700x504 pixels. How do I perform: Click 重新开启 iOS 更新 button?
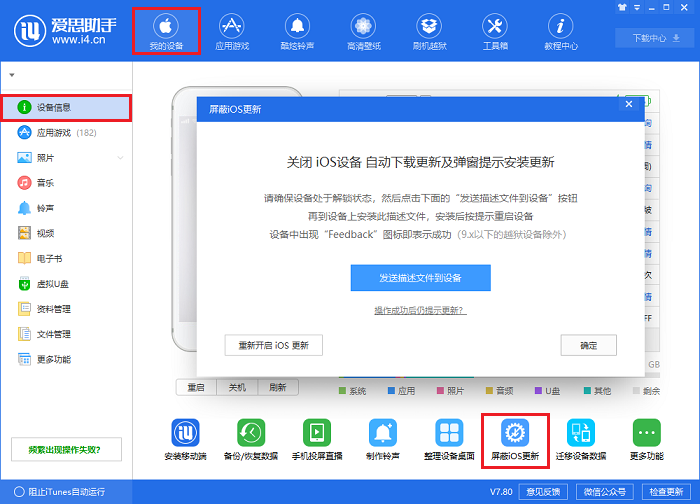(274, 345)
